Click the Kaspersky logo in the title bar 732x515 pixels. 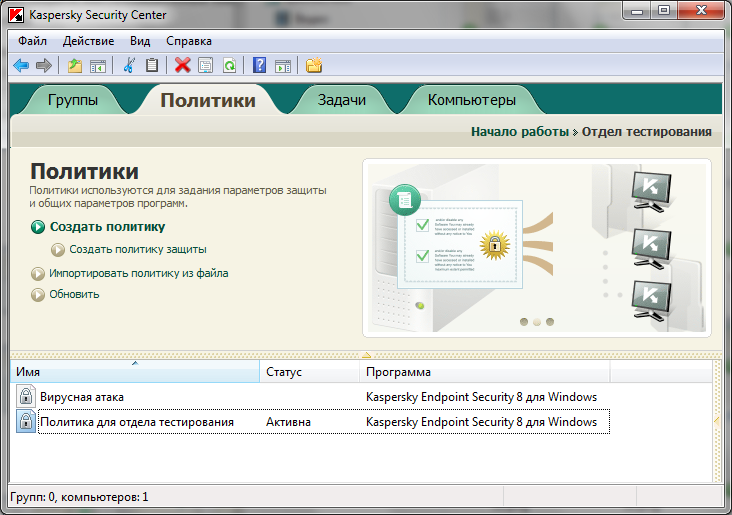pos(16,15)
